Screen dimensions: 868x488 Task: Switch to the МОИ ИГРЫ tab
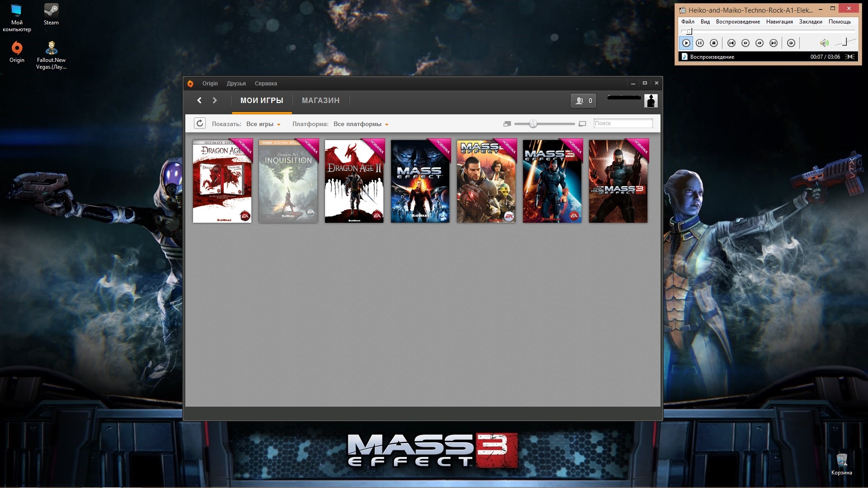(x=262, y=100)
